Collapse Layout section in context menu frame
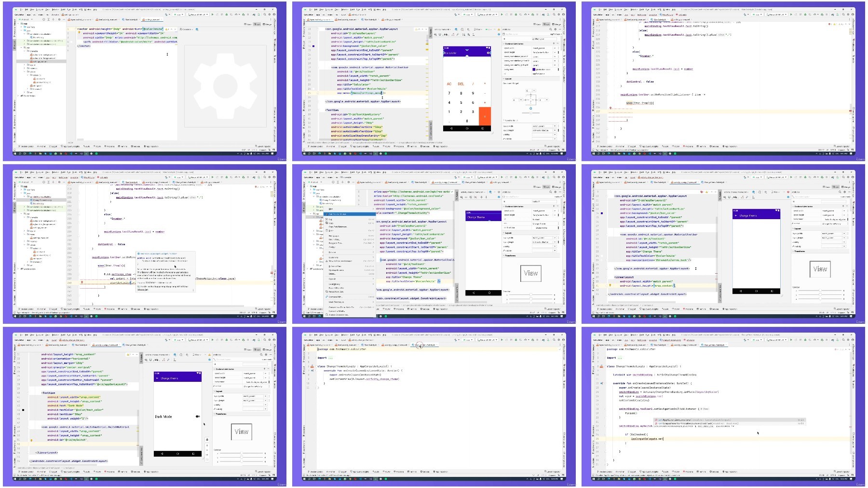 504,233
